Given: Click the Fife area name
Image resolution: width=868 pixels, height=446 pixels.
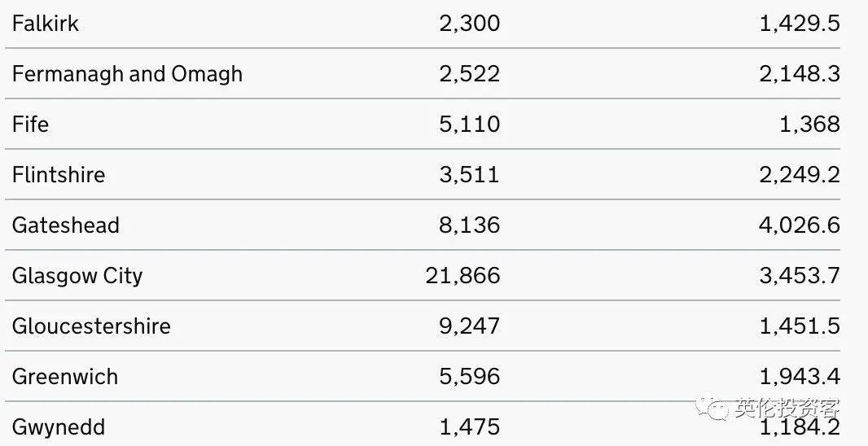Looking at the screenshot, I should coord(30,124).
